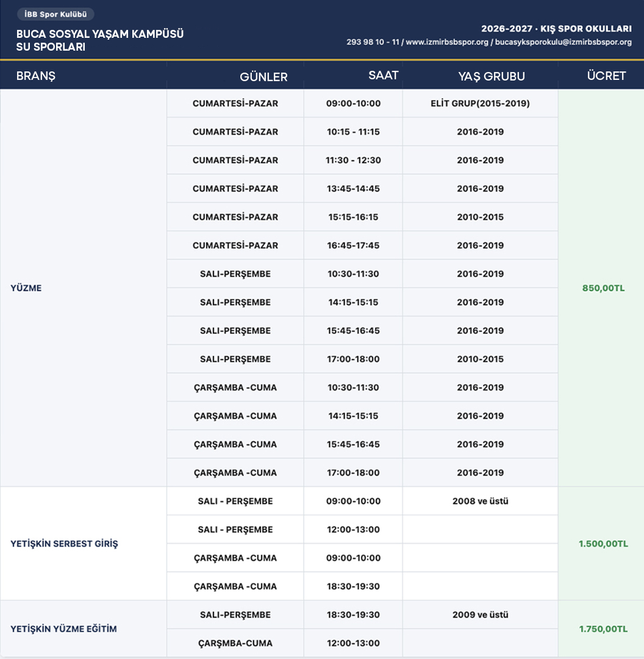This screenshot has height=659, width=644.
Task: Click the bucasyksporokulu@izmirbsbspor.org email address
Action: click(x=563, y=42)
